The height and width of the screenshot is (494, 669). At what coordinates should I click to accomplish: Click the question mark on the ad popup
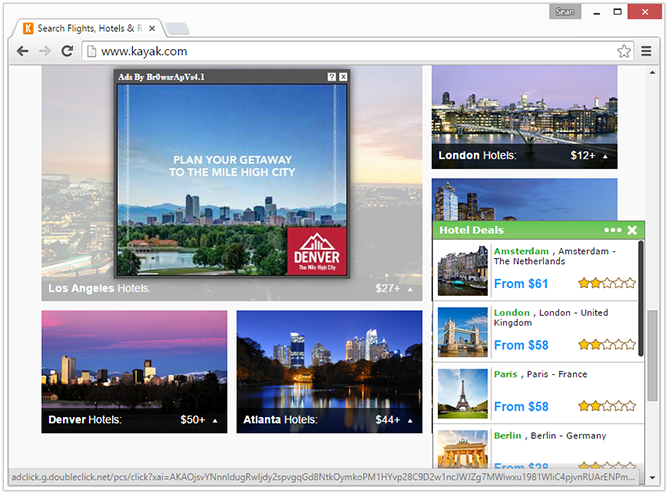(332, 77)
